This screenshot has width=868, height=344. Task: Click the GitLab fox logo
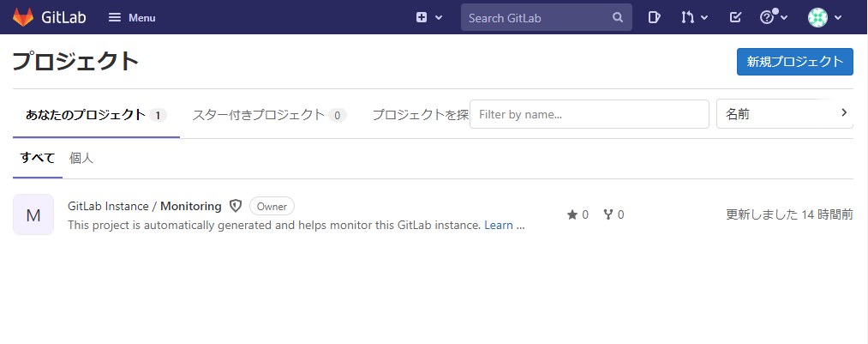(x=23, y=17)
